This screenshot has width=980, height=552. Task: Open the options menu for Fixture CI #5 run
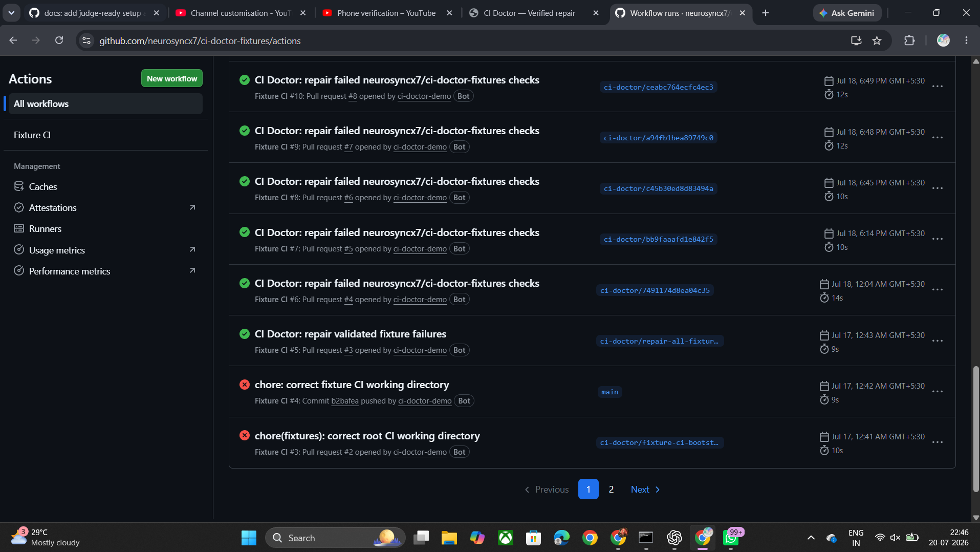click(x=938, y=341)
